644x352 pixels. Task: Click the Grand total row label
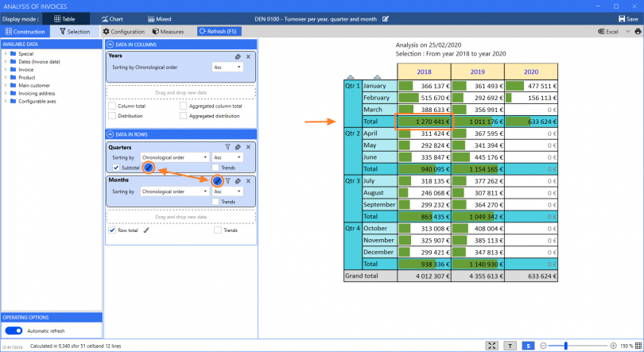[x=370, y=276]
